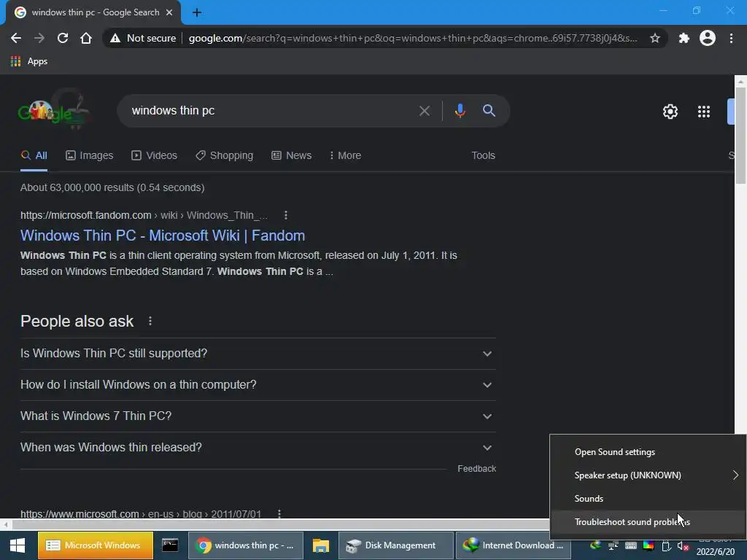Open the Windows Start menu

18,545
